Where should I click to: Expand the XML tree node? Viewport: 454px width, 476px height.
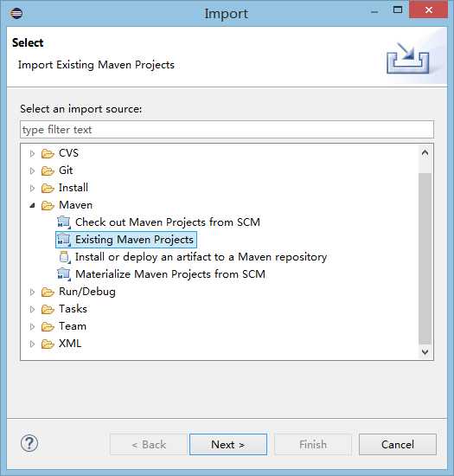click(x=32, y=344)
